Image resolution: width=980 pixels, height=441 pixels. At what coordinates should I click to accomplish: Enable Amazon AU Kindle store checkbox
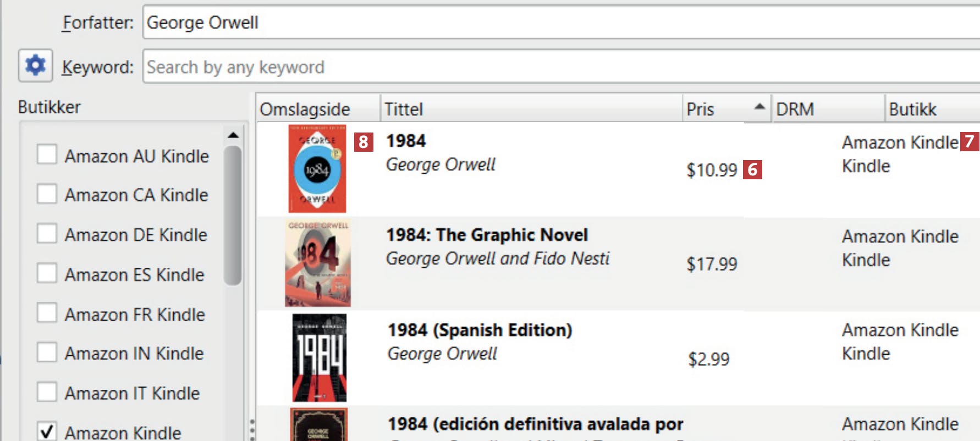tap(47, 155)
